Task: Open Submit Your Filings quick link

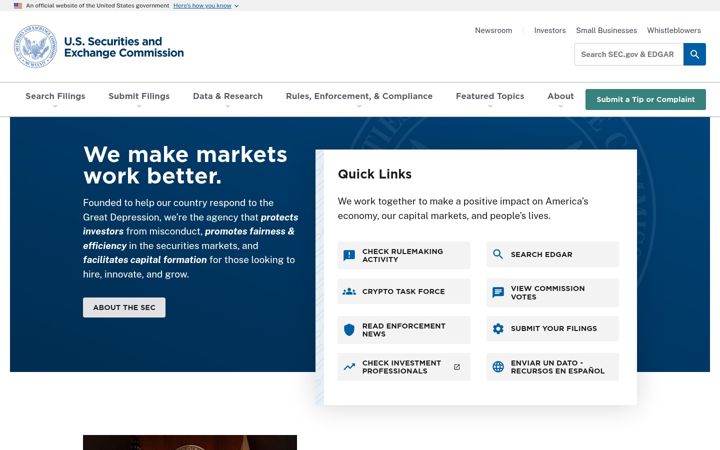Action: click(x=552, y=329)
